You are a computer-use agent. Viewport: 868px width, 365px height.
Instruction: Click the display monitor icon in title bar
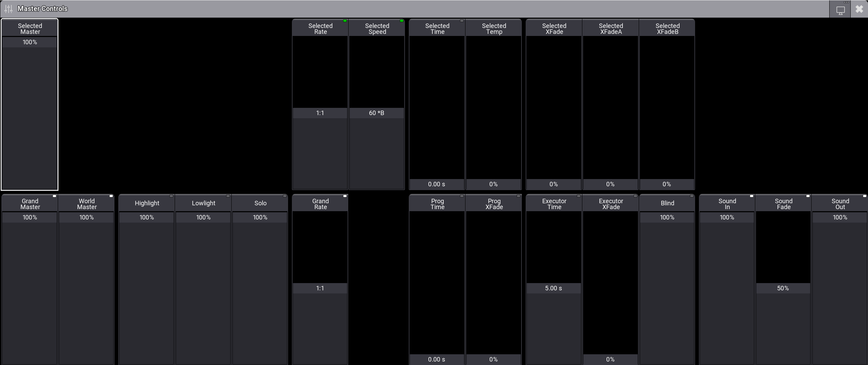pos(840,10)
